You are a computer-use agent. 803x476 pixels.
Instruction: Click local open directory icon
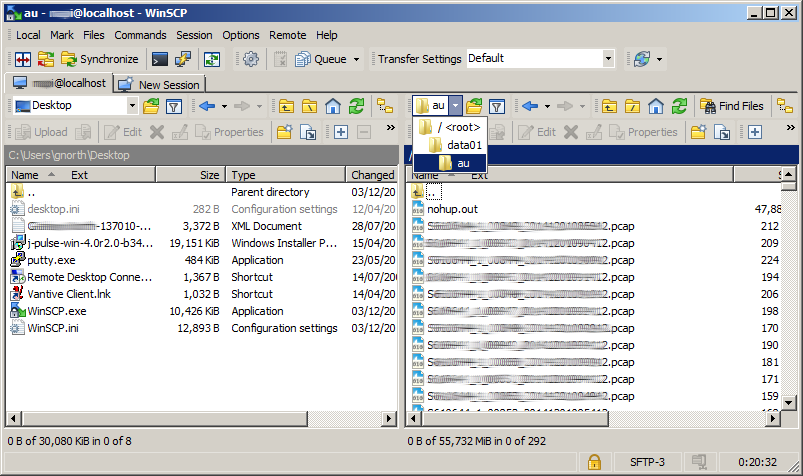[151, 106]
